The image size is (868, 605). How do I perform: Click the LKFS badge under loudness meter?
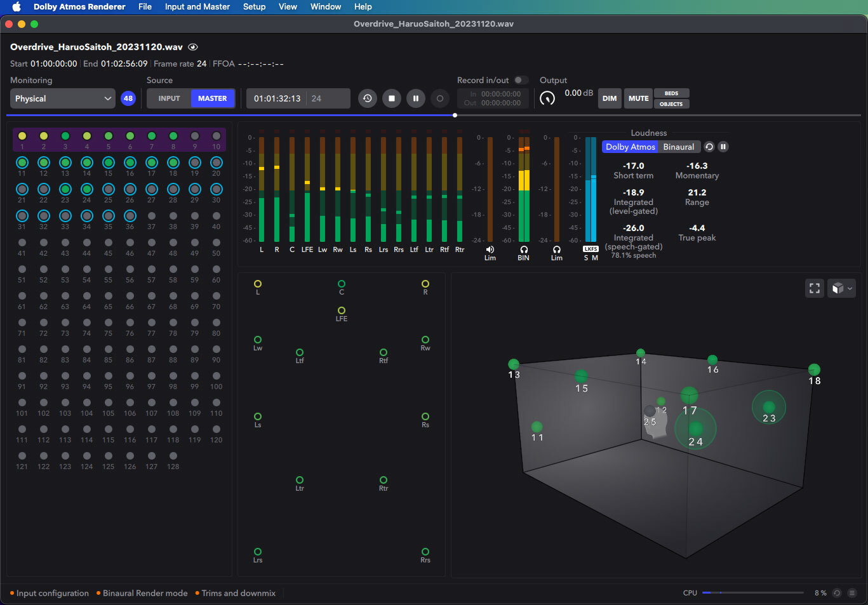click(591, 249)
